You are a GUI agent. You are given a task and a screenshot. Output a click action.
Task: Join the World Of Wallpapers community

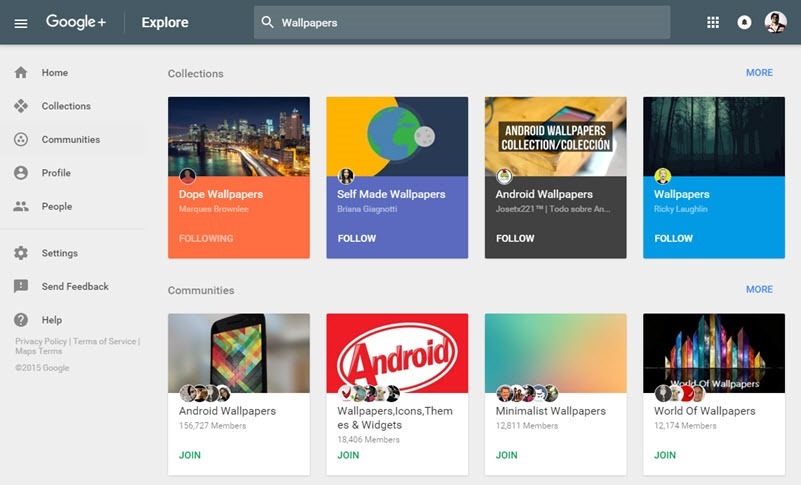coord(665,455)
